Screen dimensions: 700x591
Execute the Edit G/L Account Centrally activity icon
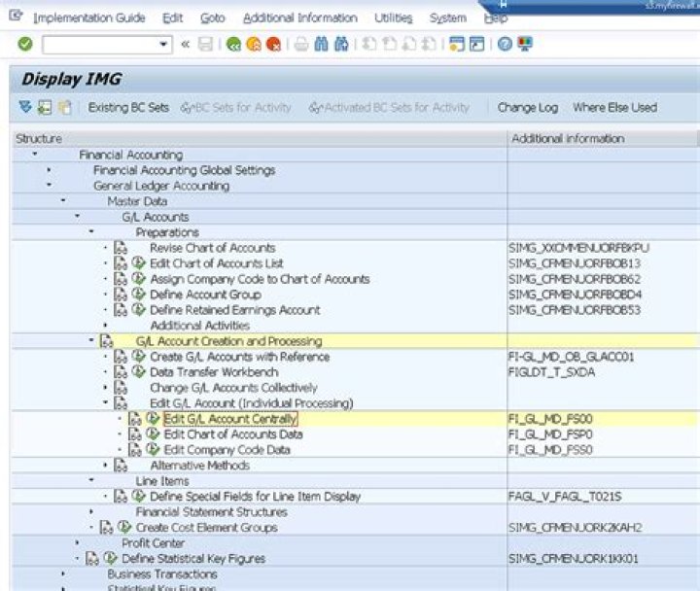(153, 419)
